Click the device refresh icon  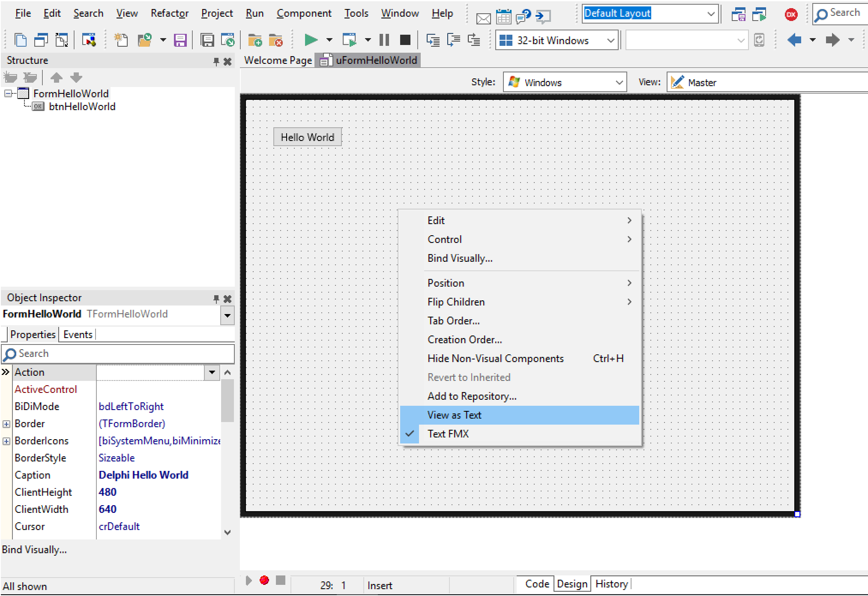(x=759, y=40)
